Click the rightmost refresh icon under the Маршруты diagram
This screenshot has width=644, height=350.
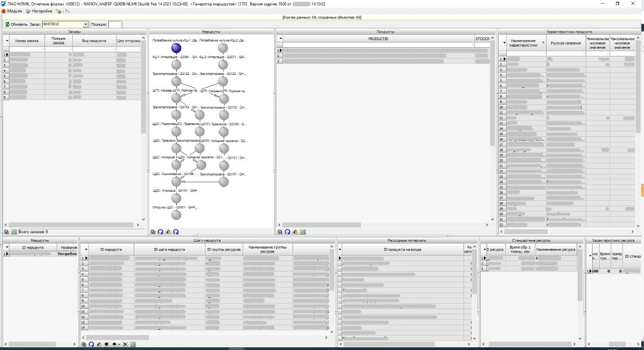click(x=176, y=231)
